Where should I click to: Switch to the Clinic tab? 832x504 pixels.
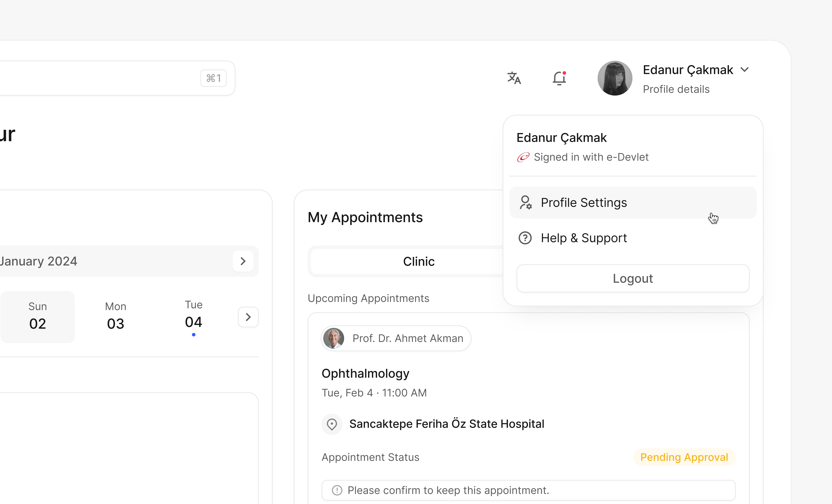click(x=419, y=261)
